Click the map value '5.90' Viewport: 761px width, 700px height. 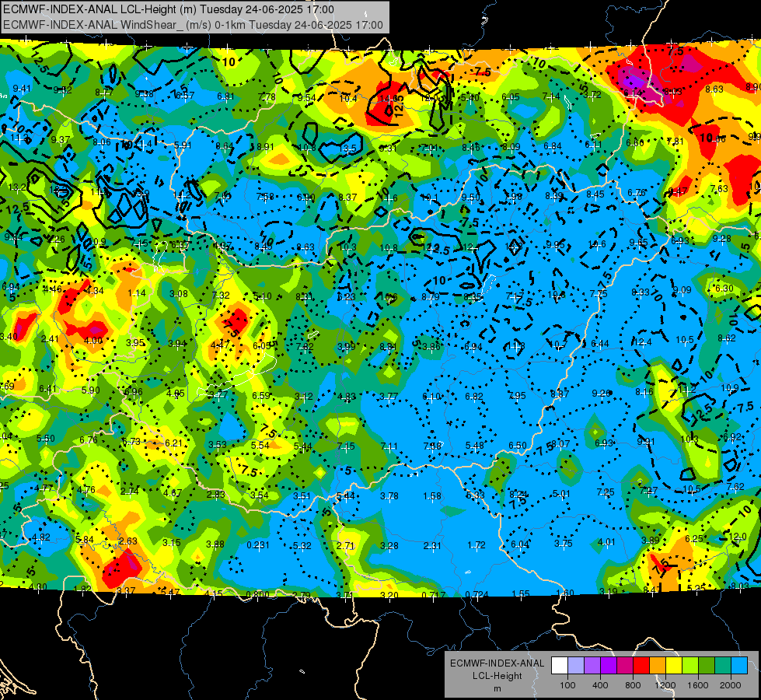coord(91,390)
